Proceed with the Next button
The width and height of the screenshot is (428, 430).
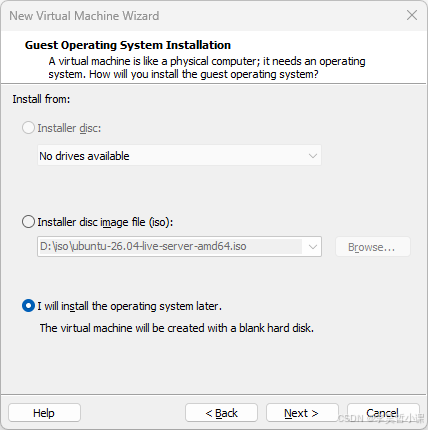[302, 413]
